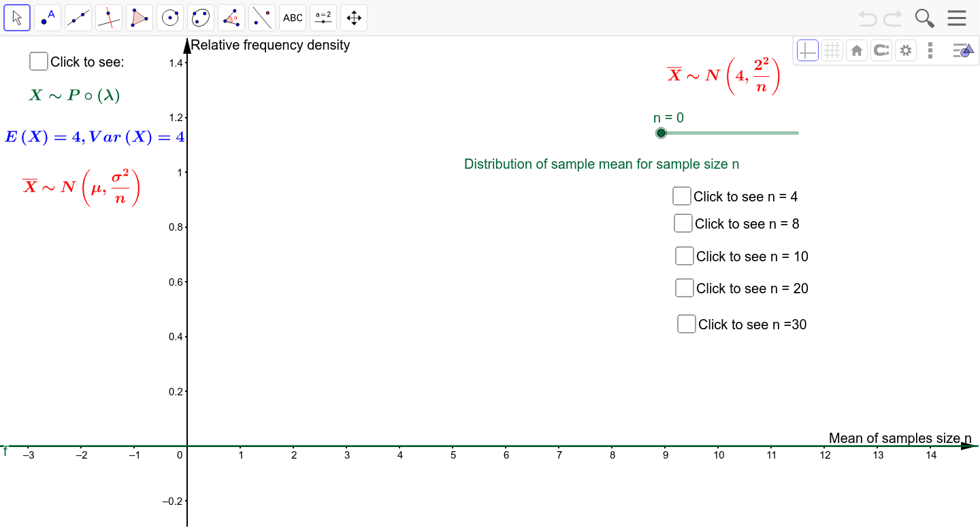This screenshot has width=980, height=528.
Task: Toggle grid display in style bar
Action: click(x=832, y=50)
